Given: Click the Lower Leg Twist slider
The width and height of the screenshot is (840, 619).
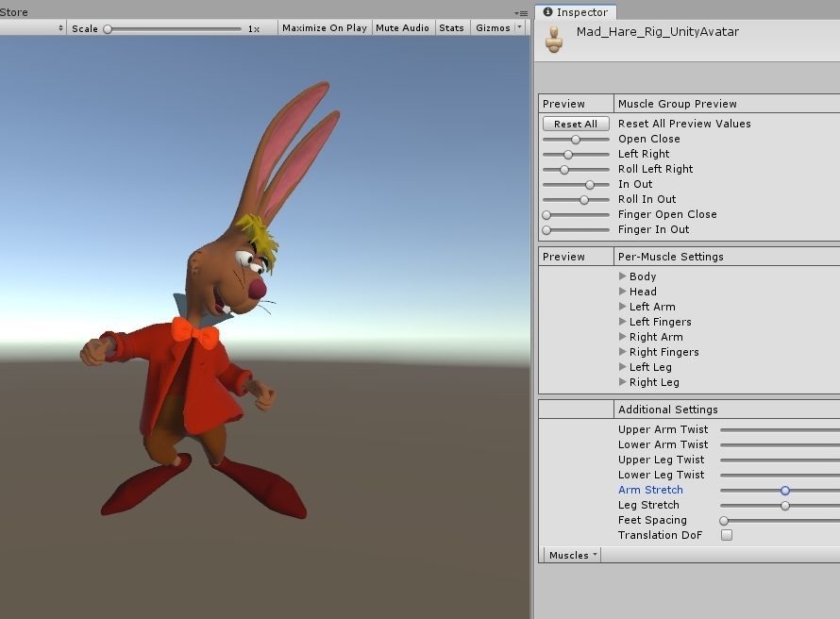Looking at the screenshot, I should (x=780, y=475).
